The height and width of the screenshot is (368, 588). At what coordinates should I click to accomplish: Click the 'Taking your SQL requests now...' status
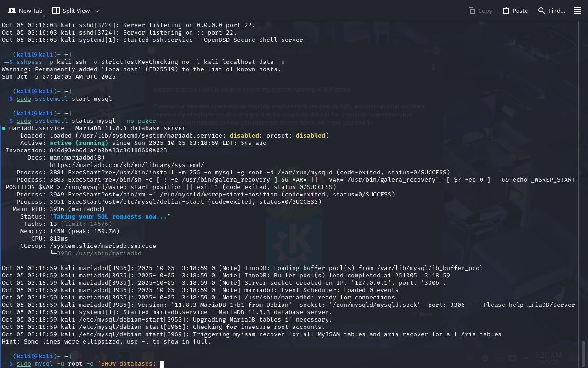110,216
